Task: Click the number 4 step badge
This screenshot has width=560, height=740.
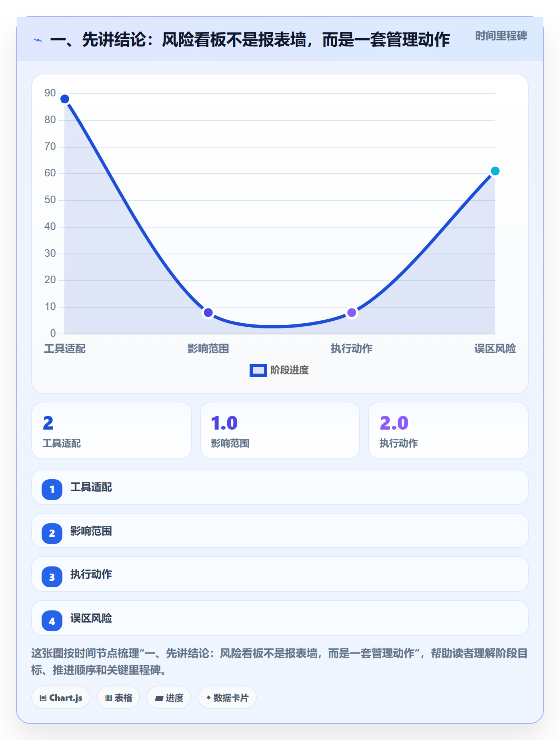Action: pos(52,621)
